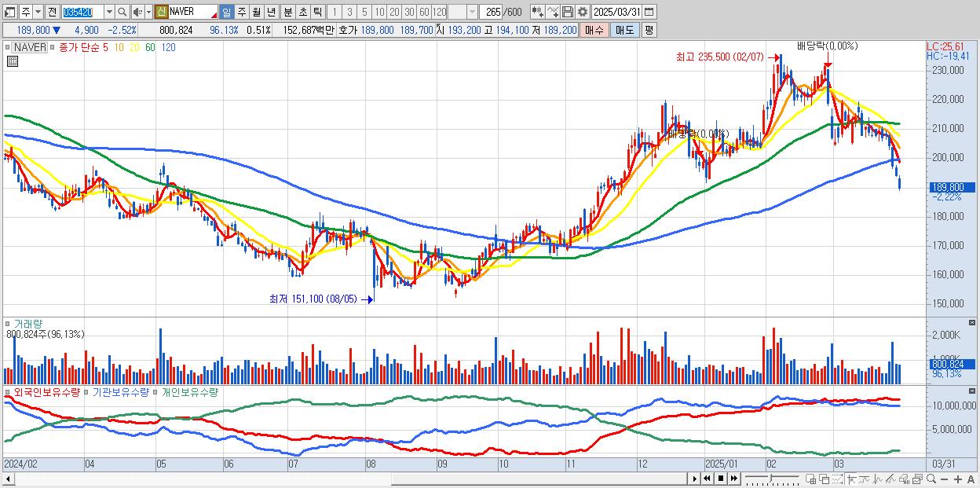Click the green 신 badge icon

click(x=161, y=12)
